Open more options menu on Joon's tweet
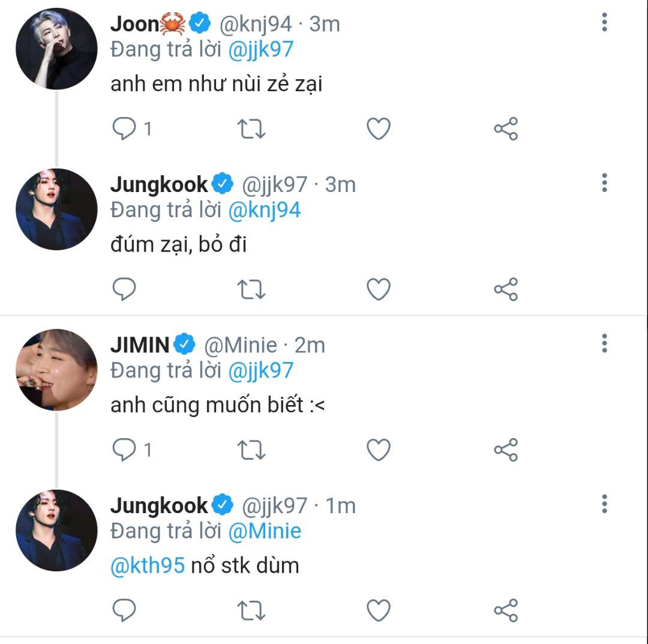The width and height of the screenshot is (648, 644). click(605, 22)
